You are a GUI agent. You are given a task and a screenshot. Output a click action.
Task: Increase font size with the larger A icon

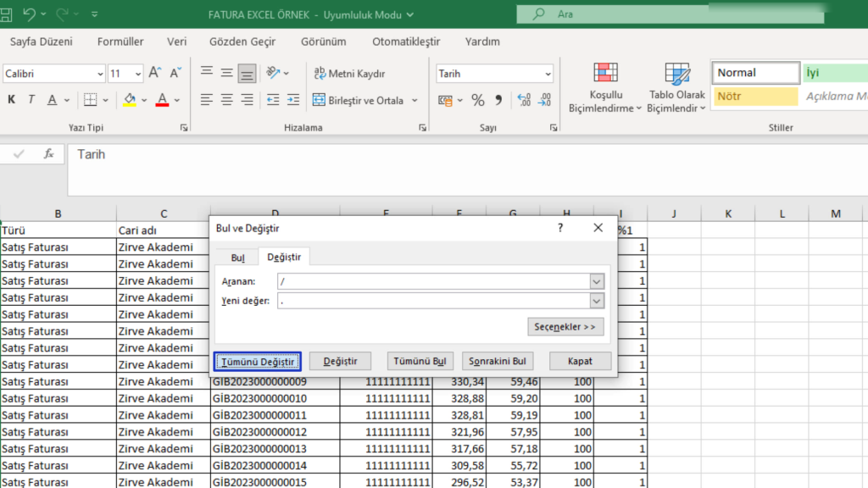click(155, 74)
